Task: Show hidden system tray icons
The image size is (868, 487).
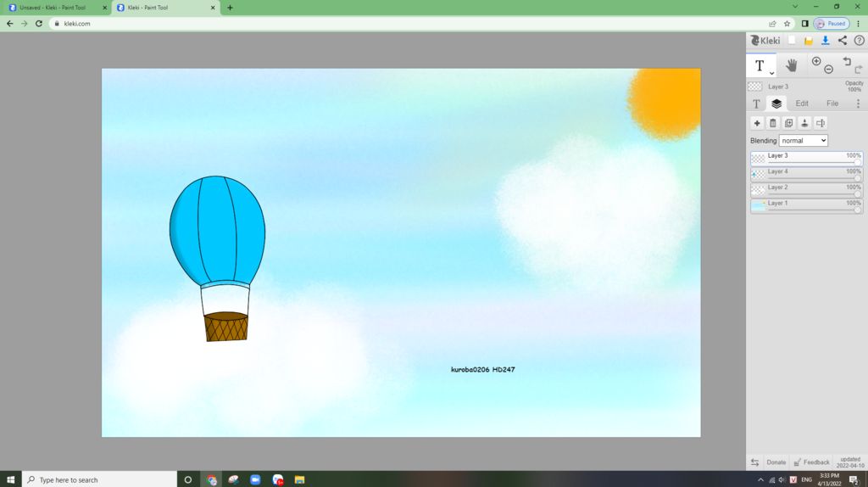Action: pos(760,480)
